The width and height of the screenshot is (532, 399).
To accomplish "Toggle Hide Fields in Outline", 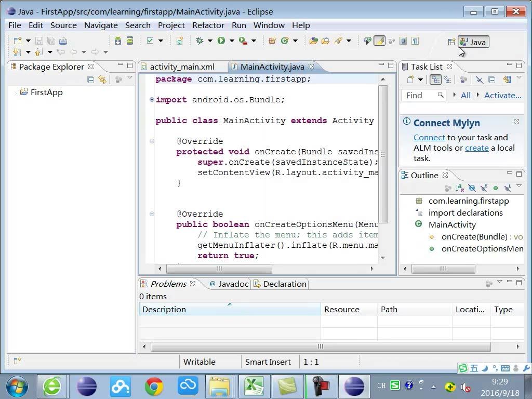I will (x=472, y=188).
